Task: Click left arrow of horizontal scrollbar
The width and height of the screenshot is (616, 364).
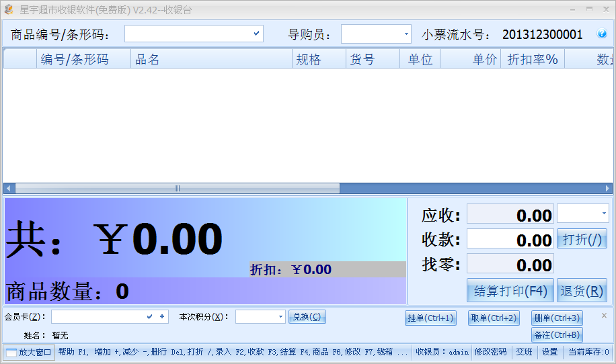Action: tap(9, 189)
